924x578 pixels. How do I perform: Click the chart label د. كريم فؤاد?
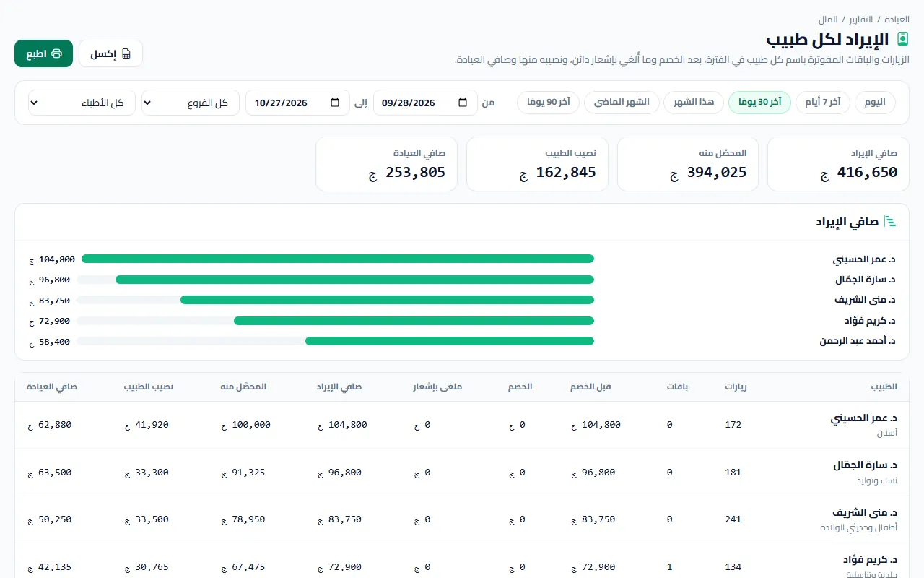870,321
